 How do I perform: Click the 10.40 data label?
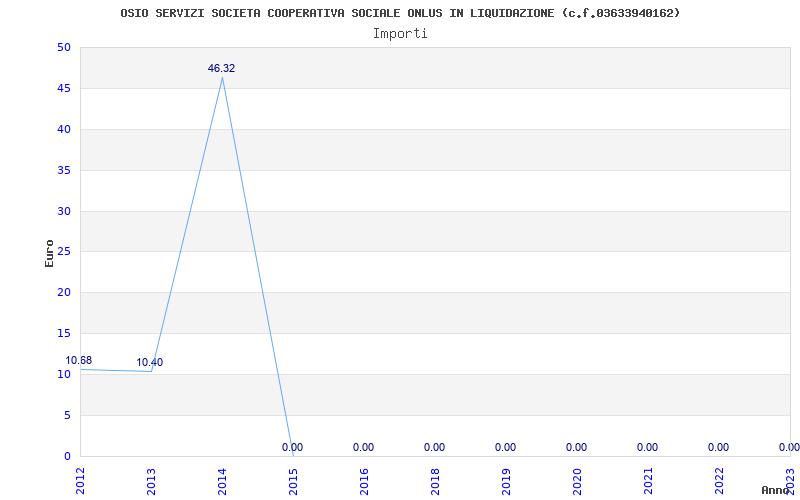pos(149,363)
